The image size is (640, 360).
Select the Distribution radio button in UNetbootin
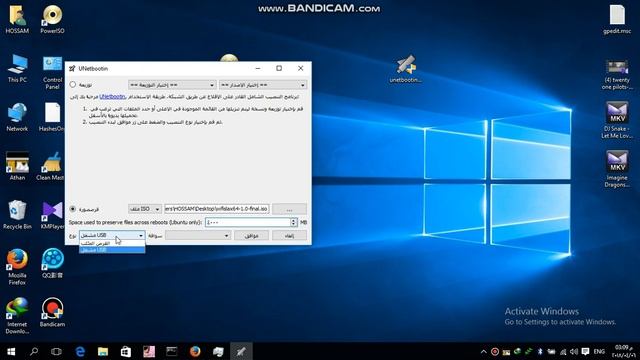point(73,84)
